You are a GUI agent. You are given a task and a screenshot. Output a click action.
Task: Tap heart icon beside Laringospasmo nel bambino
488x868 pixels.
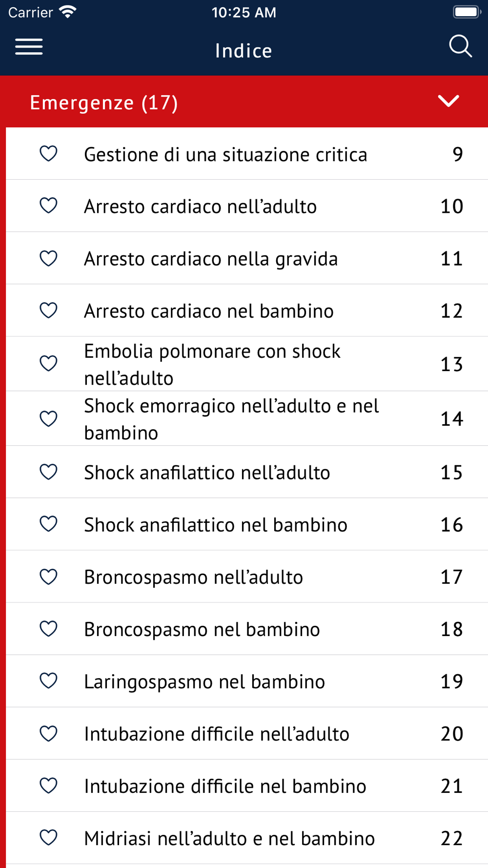tap(48, 681)
